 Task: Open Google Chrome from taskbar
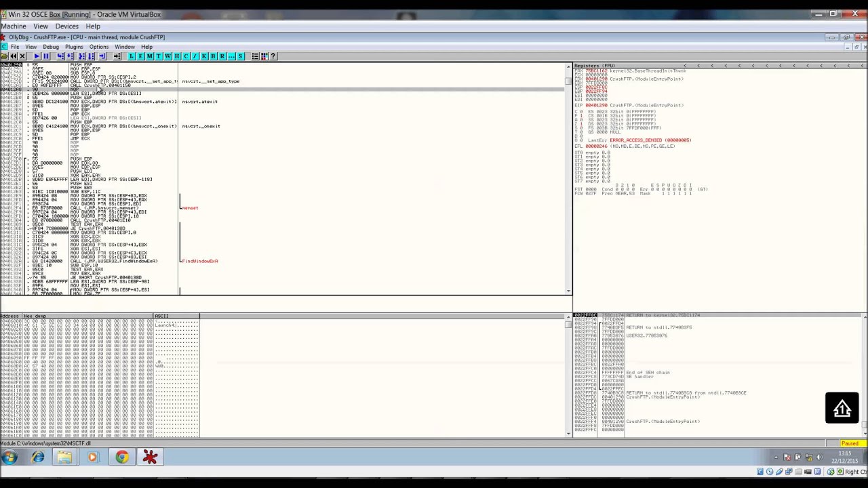click(122, 457)
